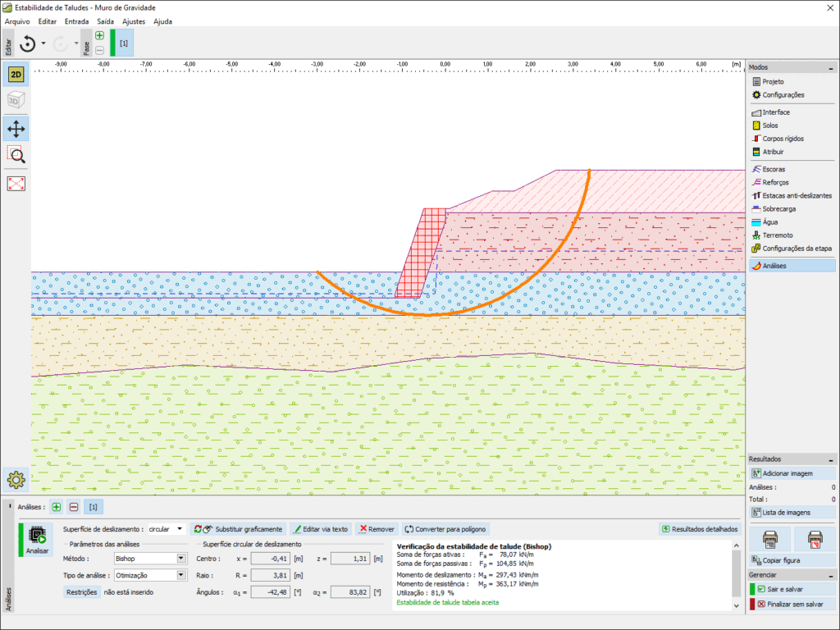Click the Raio R value field
The width and height of the screenshot is (840, 630).
tap(271, 575)
